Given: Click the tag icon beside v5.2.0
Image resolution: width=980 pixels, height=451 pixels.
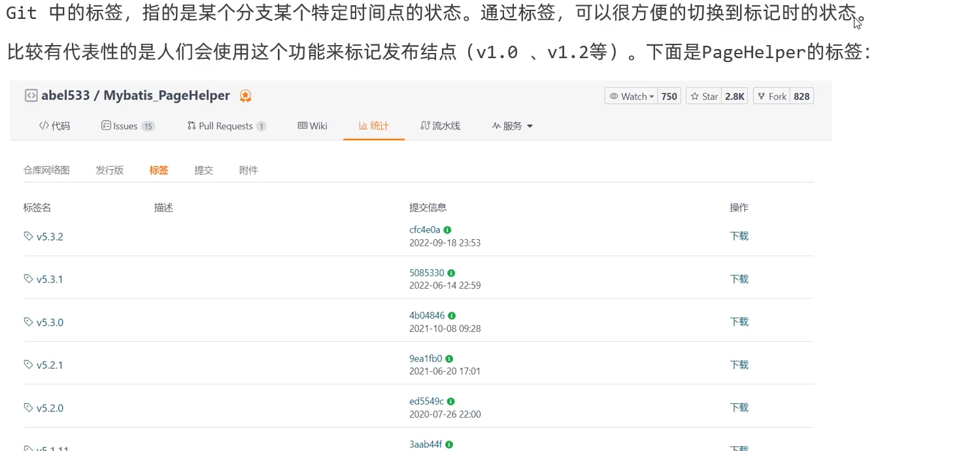Looking at the screenshot, I should 28,407.
